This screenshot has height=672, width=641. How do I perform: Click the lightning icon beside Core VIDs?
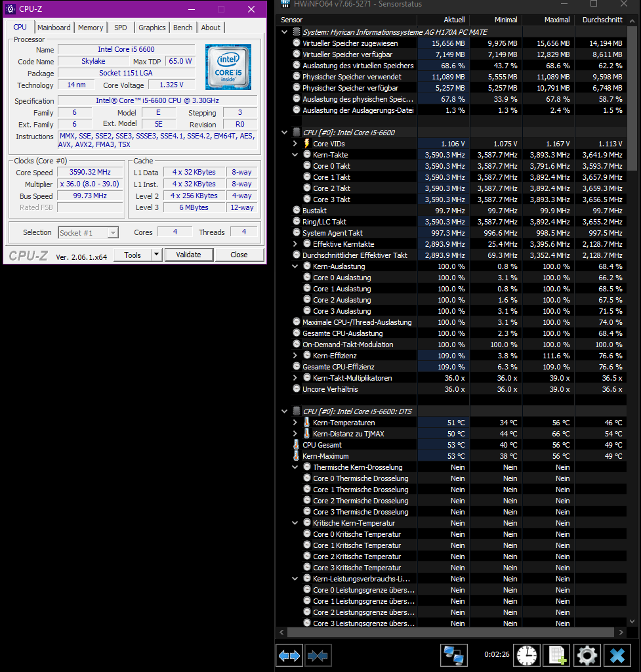pos(307,144)
